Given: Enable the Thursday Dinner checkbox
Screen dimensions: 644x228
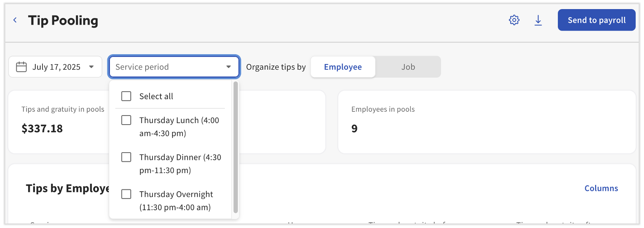Looking at the screenshot, I should click(126, 157).
